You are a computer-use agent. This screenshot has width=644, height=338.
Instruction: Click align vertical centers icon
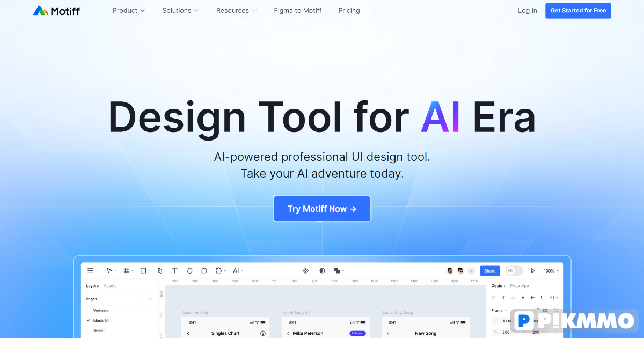(x=532, y=297)
